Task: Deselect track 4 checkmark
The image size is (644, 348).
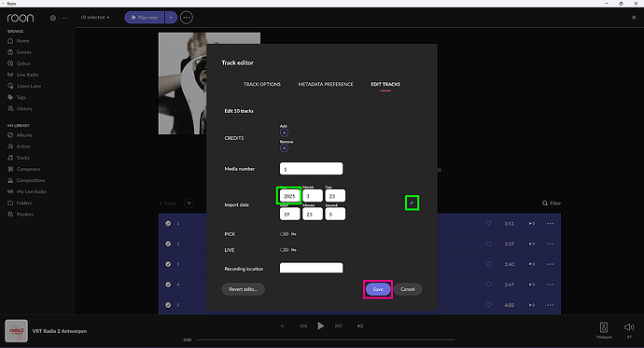Action: click(x=168, y=285)
